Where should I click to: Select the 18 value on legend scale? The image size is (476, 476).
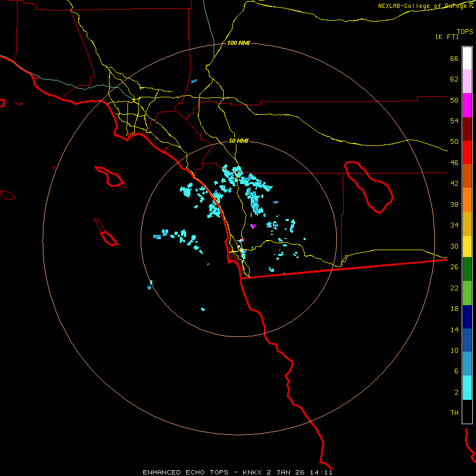pyautogui.click(x=454, y=309)
